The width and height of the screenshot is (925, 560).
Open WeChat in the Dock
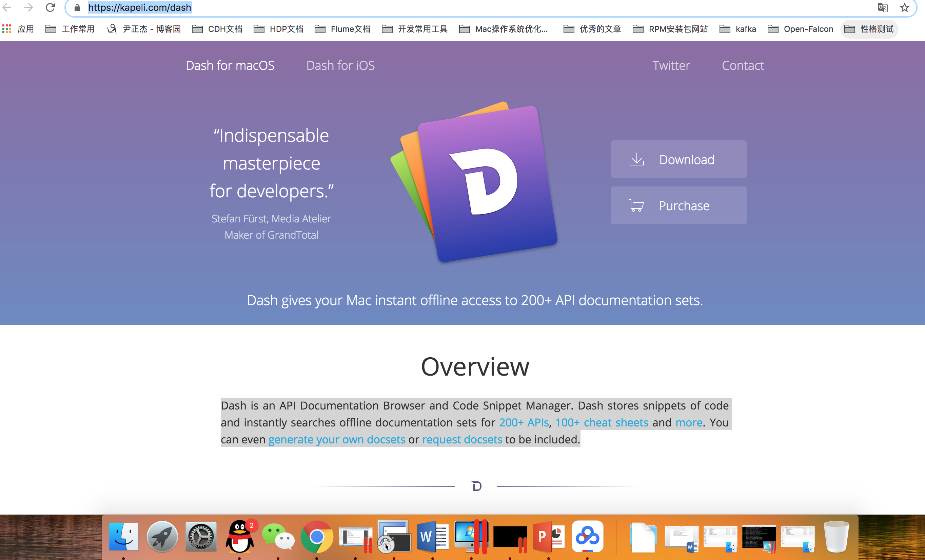278,537
